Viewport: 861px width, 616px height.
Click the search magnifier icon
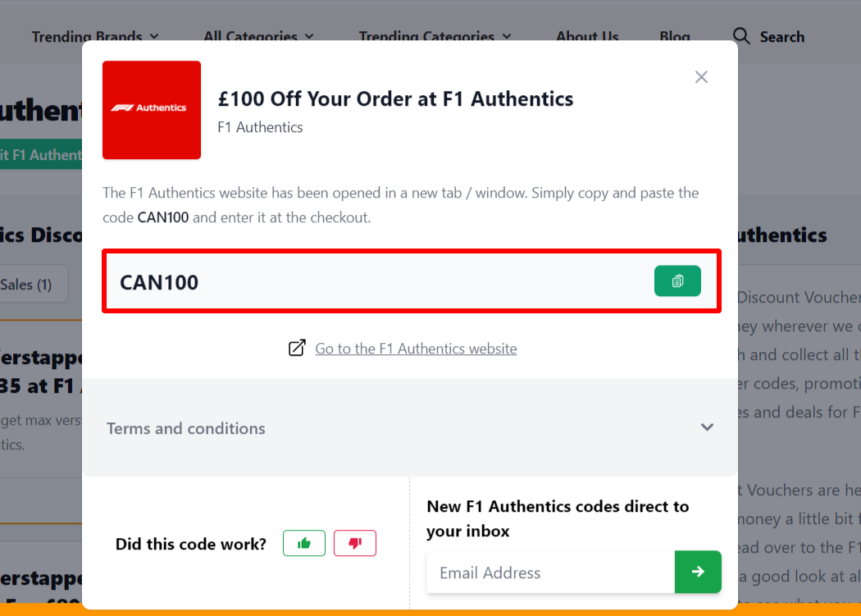pyautogui.click(x=741, y=36)
